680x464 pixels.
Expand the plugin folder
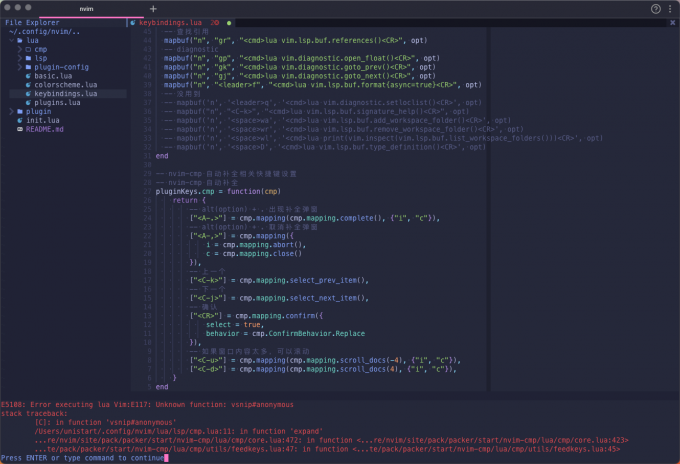[38, 112]
